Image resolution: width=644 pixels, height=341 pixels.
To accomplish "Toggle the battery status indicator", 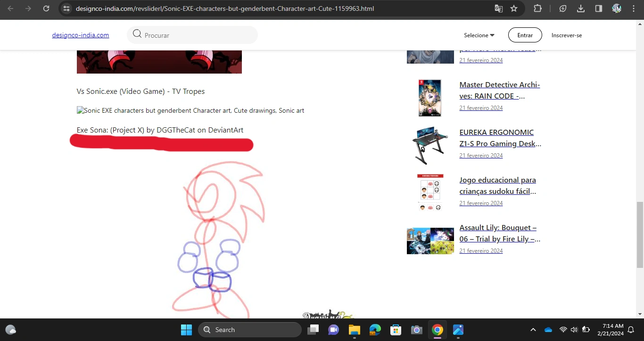I will 585,329.
